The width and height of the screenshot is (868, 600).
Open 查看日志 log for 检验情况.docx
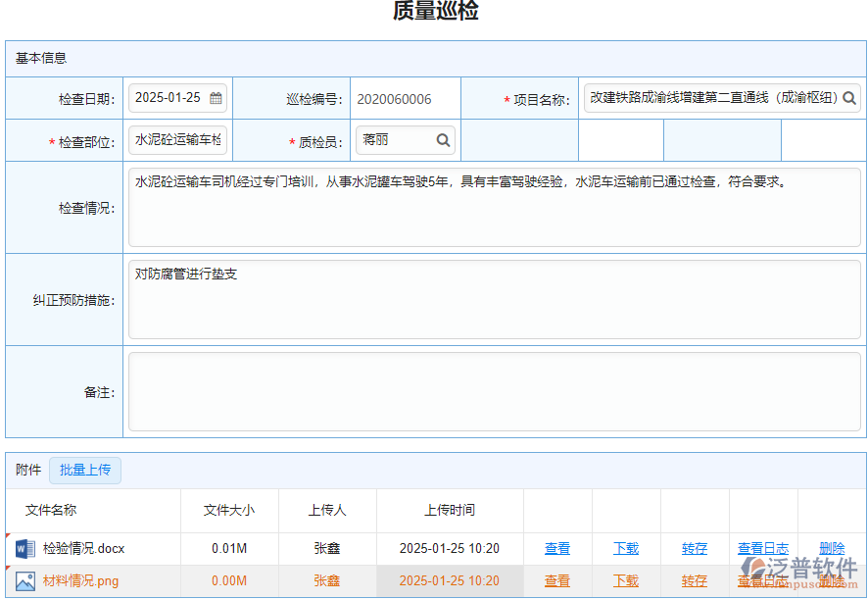[763, 548]
